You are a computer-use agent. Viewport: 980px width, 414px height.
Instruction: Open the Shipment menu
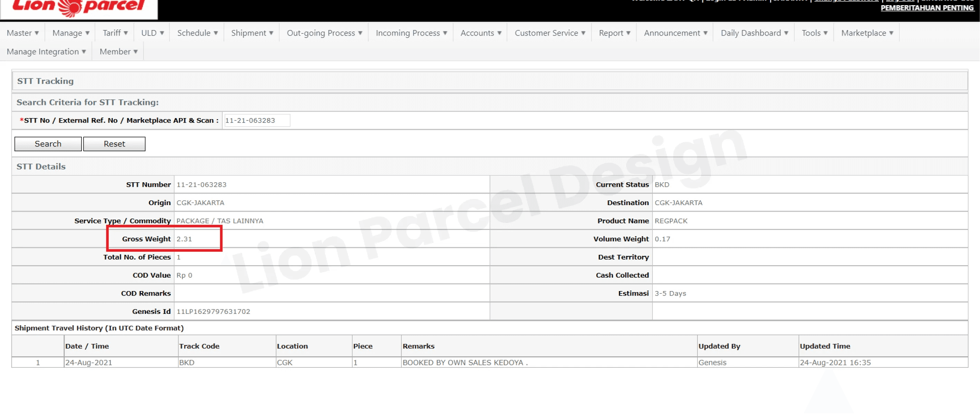pyautogui.click(x=252, y=33)
